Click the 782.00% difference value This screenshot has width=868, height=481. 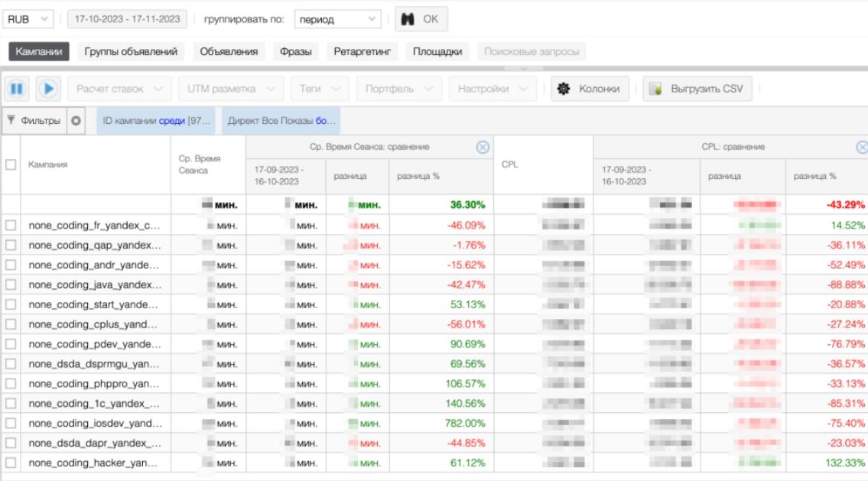pyautogui.click(x=465, y=424)
